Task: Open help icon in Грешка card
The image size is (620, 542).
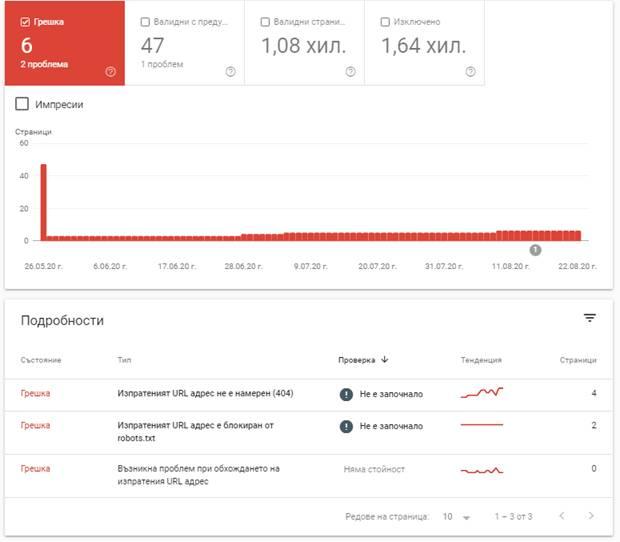Action: pos(111,72)
